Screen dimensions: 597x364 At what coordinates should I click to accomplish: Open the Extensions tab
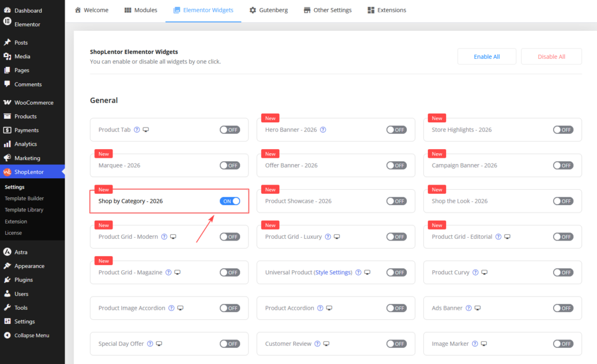tap(387, 10)
